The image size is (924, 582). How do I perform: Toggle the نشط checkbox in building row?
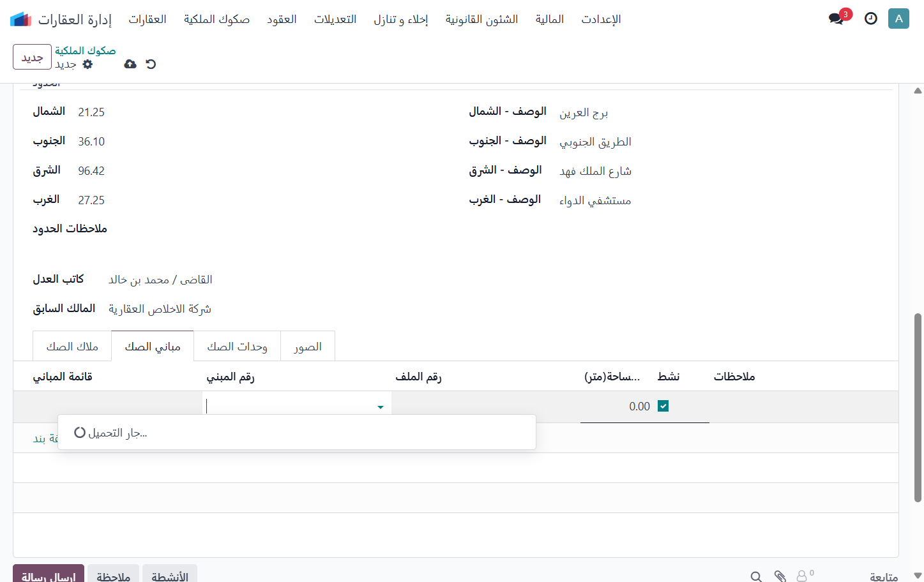tap(663, 407)
